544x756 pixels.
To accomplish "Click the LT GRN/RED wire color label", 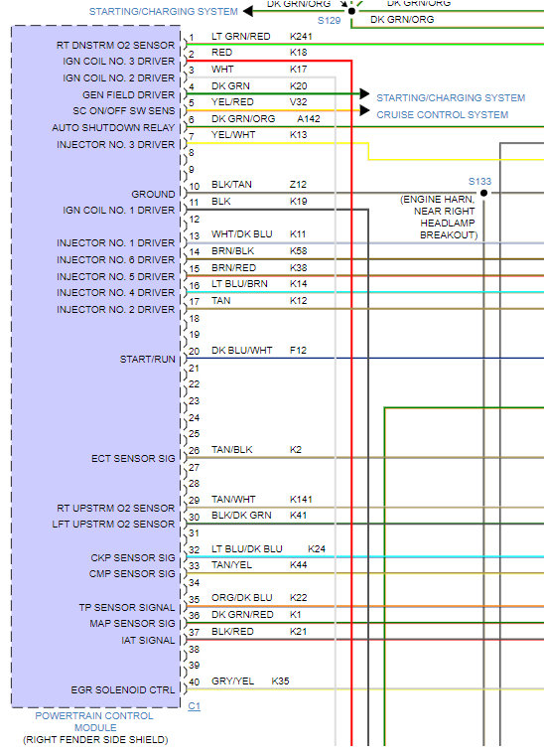I will (x=241, y=36).
